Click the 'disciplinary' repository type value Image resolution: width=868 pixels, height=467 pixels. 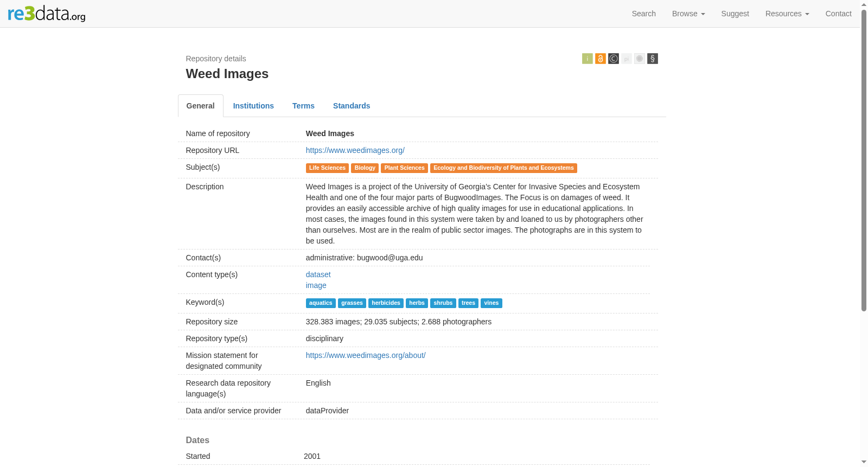(324, 338)
